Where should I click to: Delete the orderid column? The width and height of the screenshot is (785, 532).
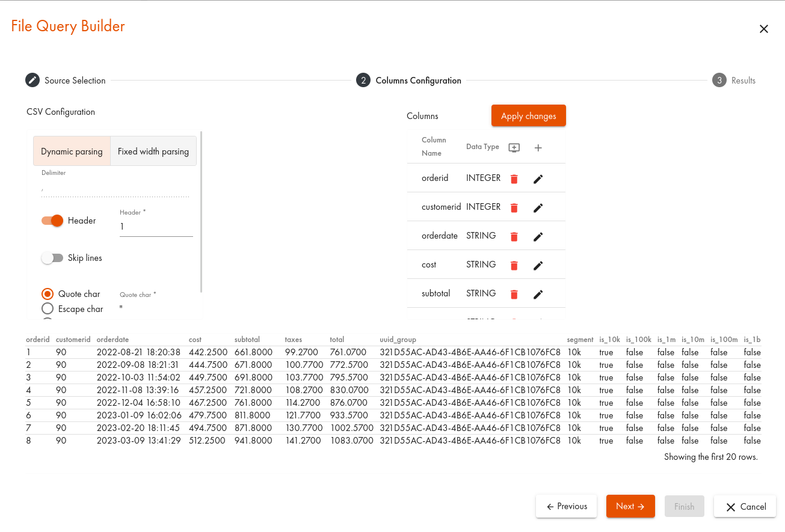[x=514, y=179]
